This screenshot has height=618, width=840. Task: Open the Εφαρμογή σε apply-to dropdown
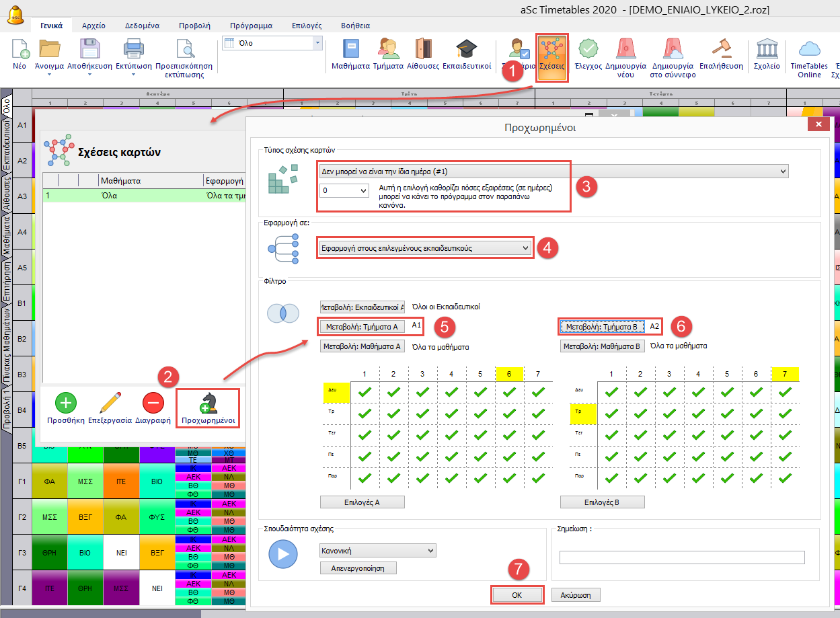(425, 248)
